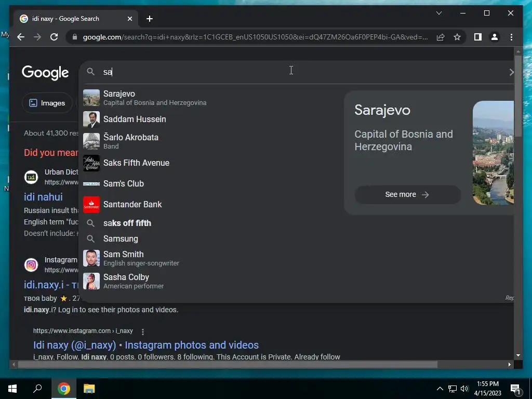Pick the Samsung suggestion

tap(210, 239)
